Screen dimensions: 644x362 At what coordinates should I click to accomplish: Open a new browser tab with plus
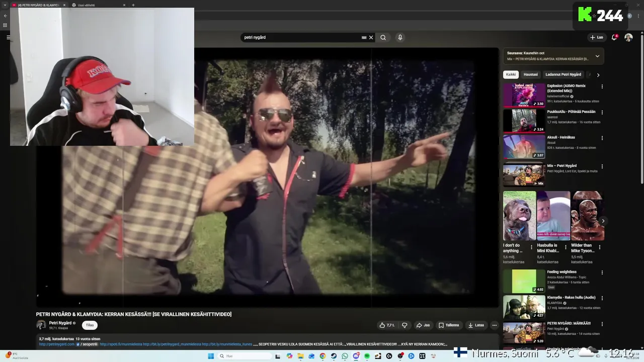[x=133, y=5]
